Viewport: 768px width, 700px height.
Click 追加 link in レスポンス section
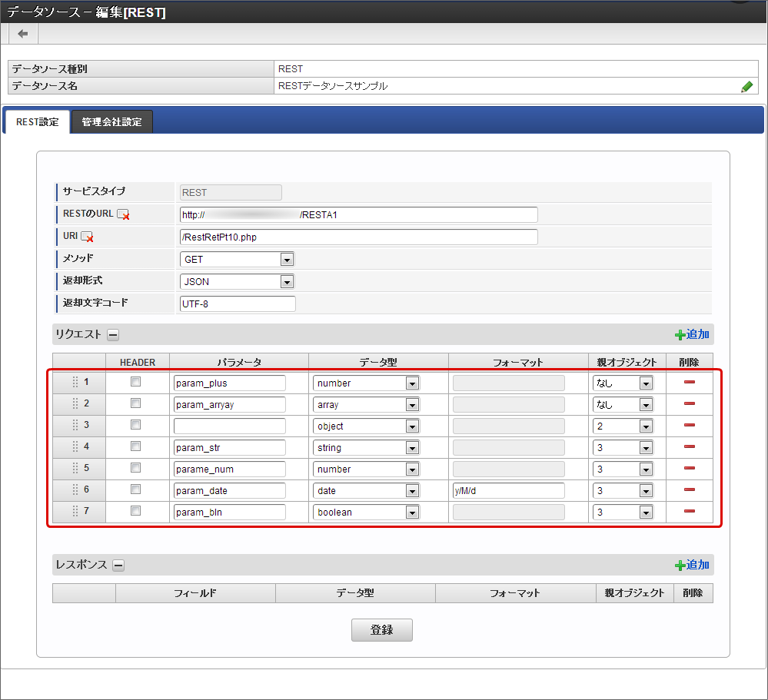coord(692,565)
